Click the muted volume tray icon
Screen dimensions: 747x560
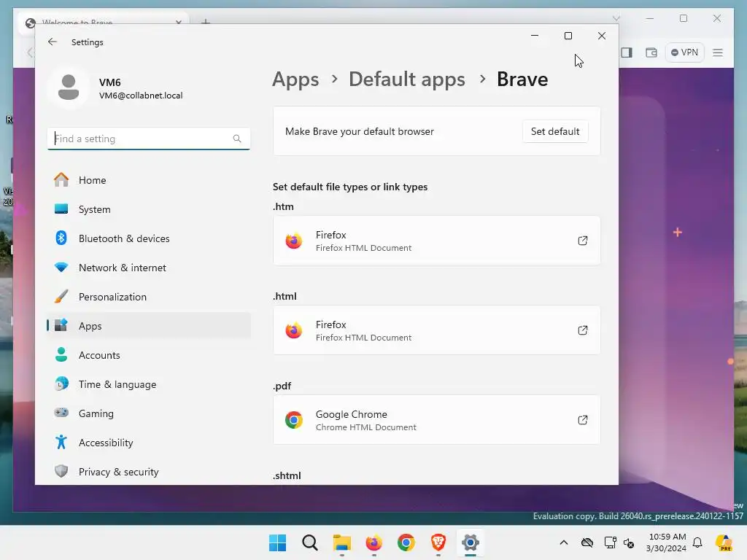(629, 542)
